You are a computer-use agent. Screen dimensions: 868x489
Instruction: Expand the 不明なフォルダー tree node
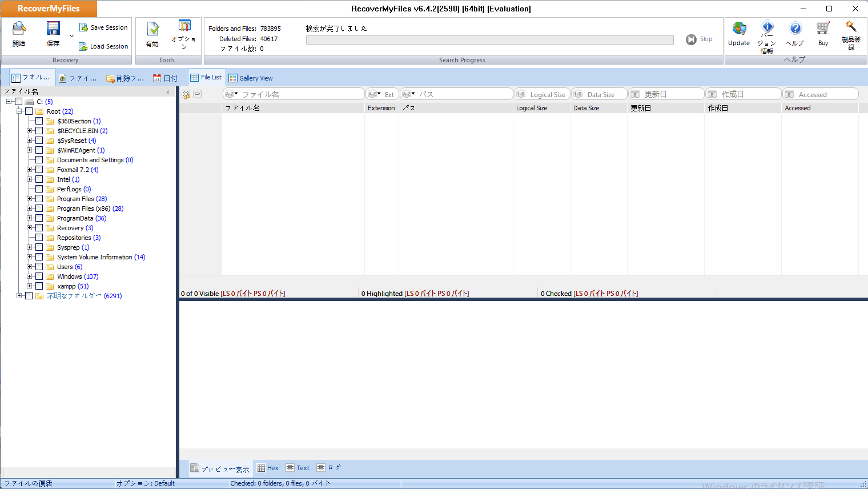tap(19, 295)
